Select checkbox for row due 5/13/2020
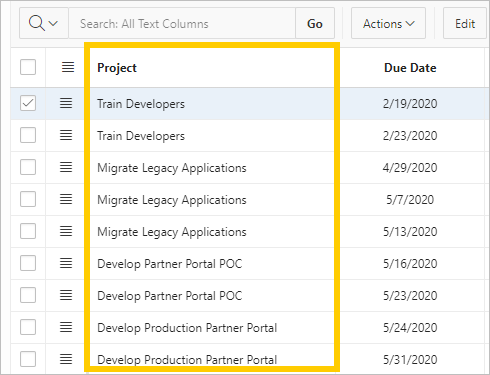490x375 pixels. 28,231
